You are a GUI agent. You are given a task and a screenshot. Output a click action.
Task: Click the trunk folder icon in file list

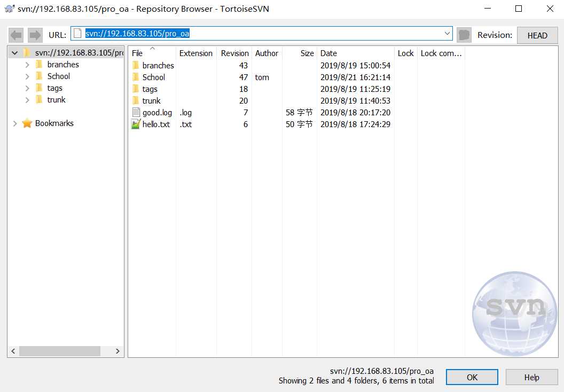[x=136, y=100]
